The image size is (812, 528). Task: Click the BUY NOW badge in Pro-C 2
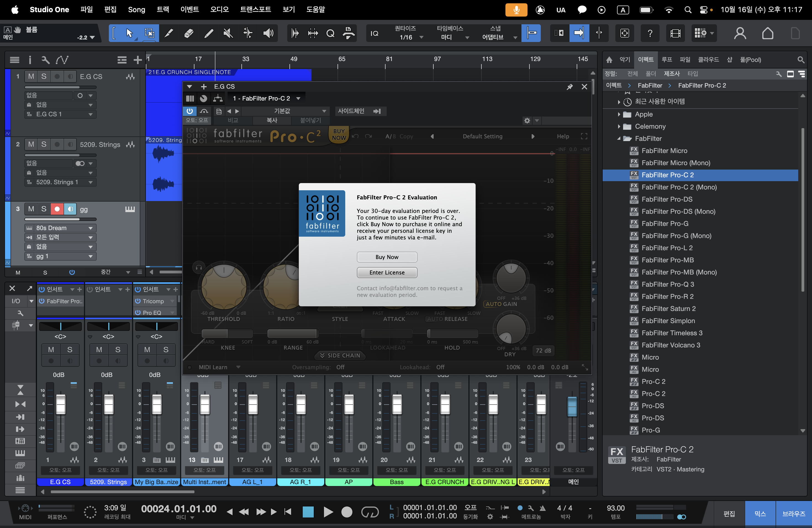(339, 134)
